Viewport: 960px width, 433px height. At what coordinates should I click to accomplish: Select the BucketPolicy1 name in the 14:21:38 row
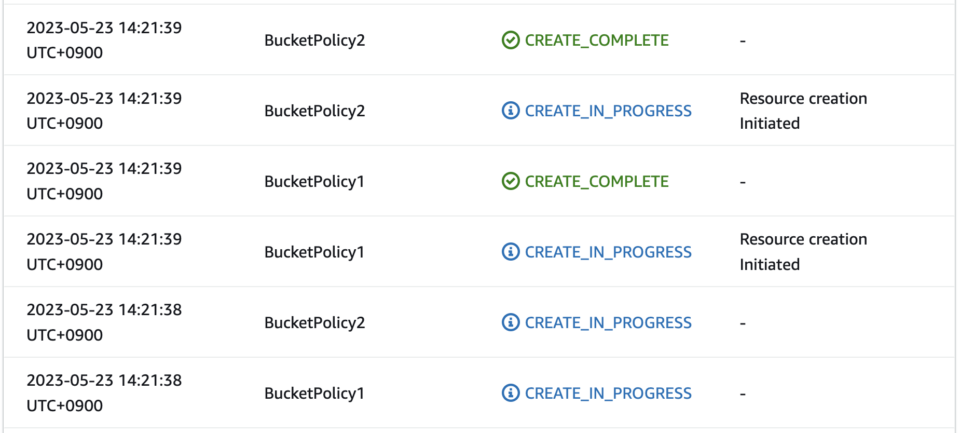314,393
